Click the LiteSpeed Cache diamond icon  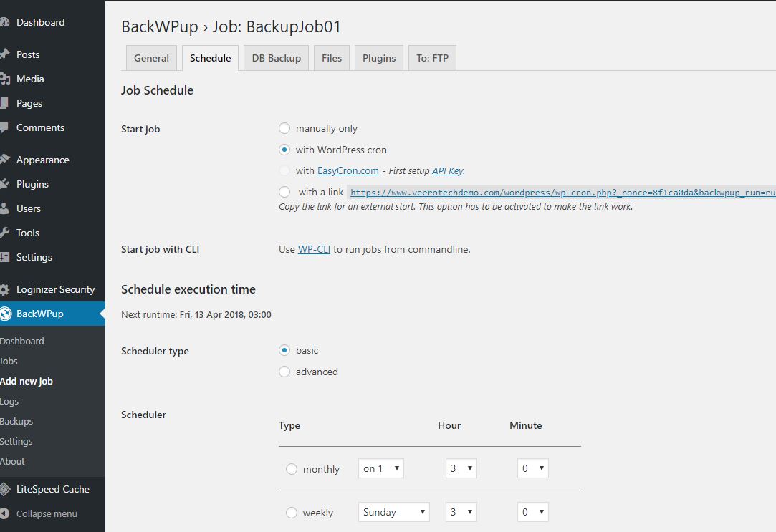4,489
